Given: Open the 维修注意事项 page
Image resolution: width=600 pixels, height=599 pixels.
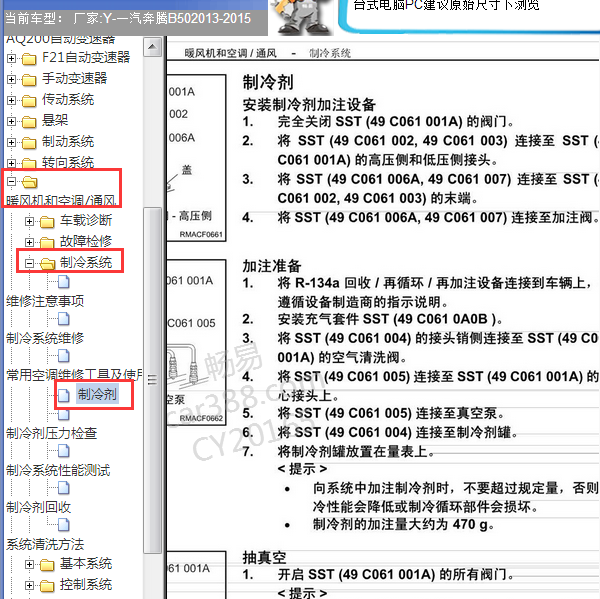Looking at the screenshot, I should (x=45, y=301).
